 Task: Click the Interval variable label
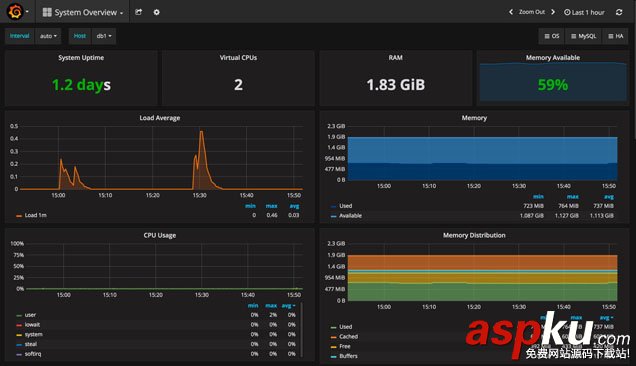(19, 36)
